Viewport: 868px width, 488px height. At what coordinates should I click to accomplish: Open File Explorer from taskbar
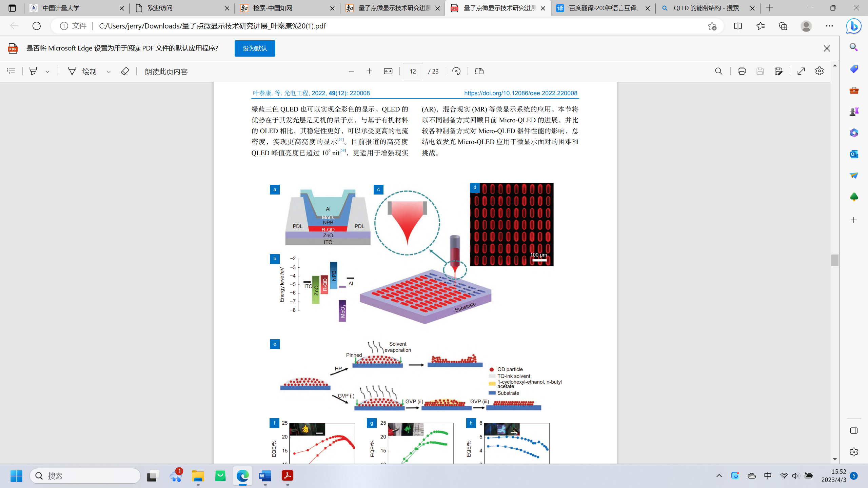click(198, 476)
